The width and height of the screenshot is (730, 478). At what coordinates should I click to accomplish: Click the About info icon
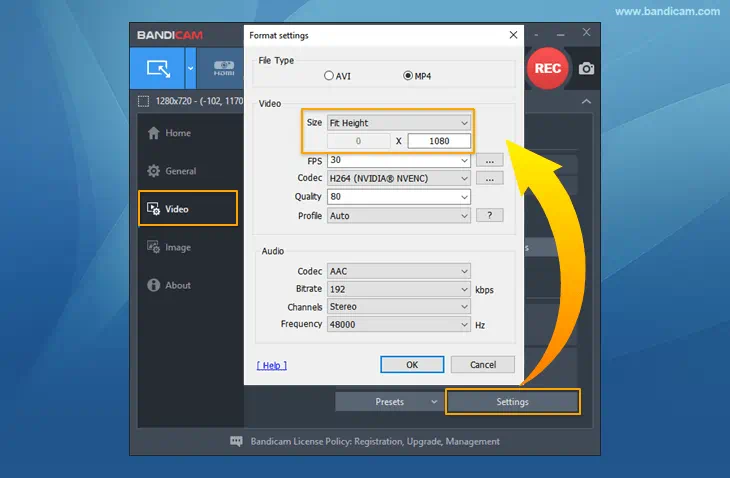pyautogui.click(x=154, y=285)
